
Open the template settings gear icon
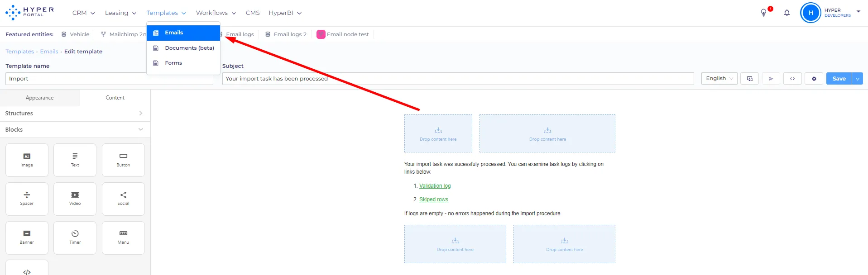tap(814, 79)
